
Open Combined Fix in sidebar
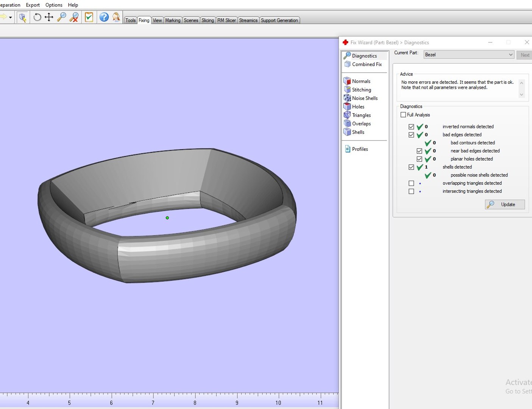[x=363, y=64]
